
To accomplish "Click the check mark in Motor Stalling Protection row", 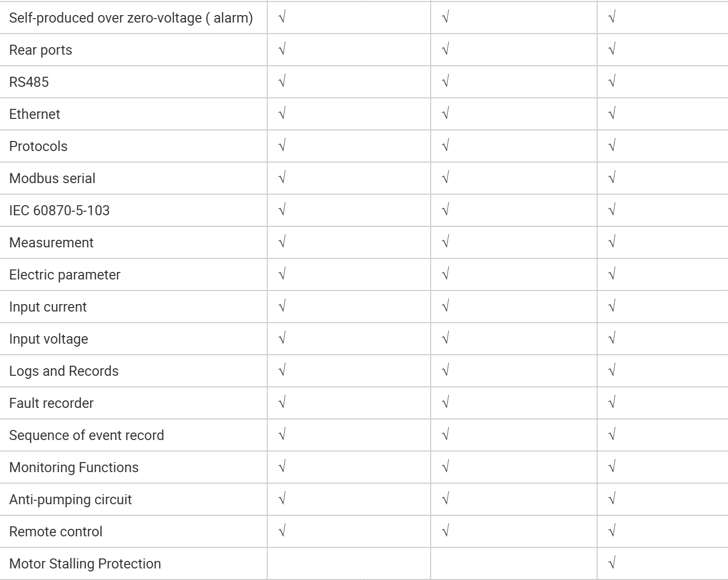I will click(x=611, y=563).
